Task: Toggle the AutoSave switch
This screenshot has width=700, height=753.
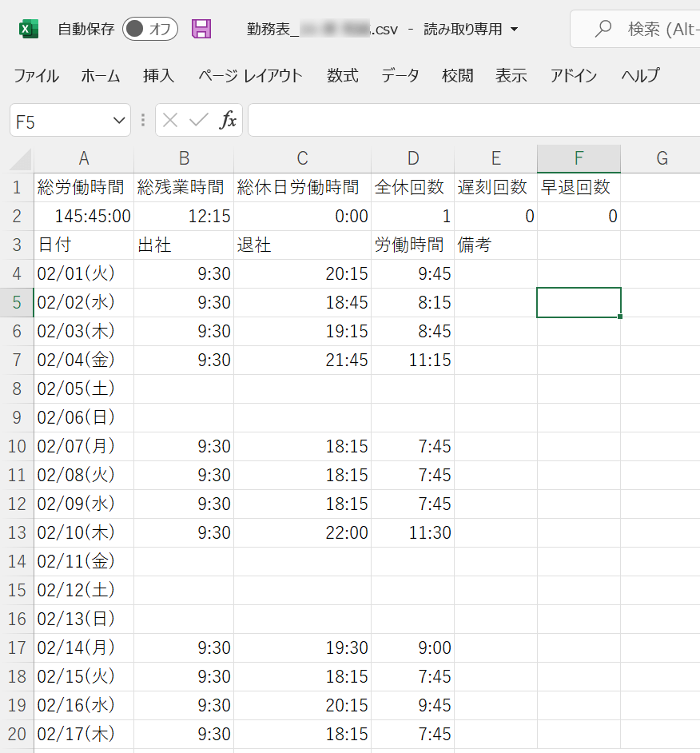Action: (x=149, y=30)
